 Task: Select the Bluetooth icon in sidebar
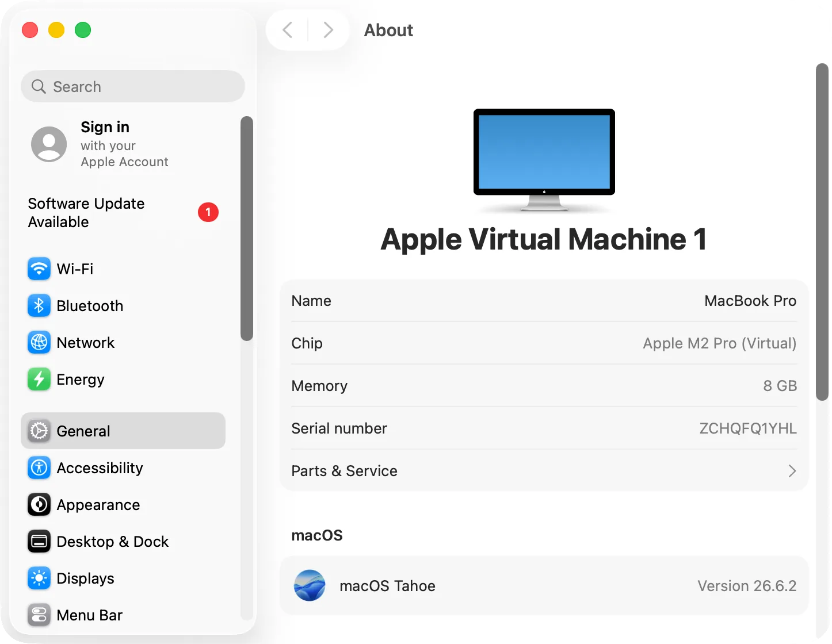[39, 305]
